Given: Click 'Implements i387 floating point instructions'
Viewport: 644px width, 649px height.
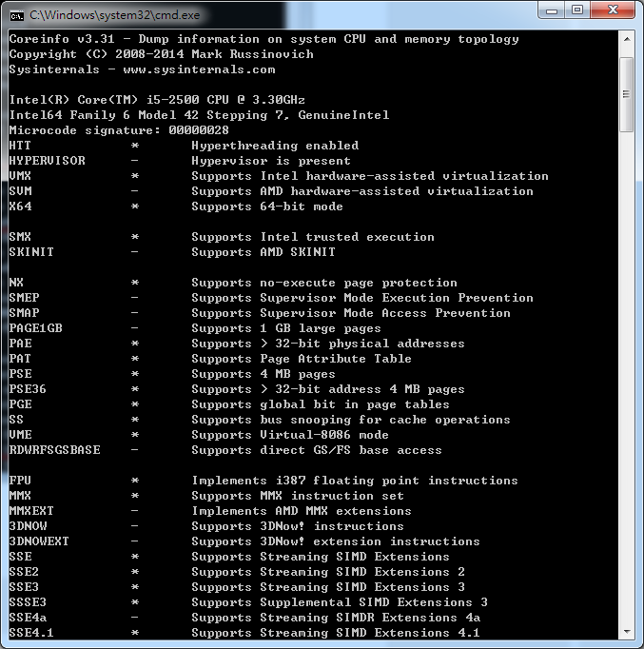Looking at the screenshot, I should point(355,481).
